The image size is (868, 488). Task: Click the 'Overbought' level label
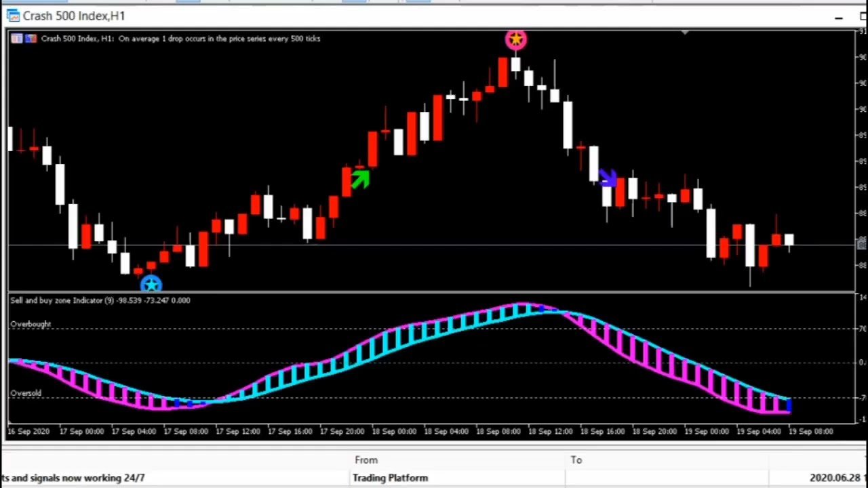click(31, 324)
